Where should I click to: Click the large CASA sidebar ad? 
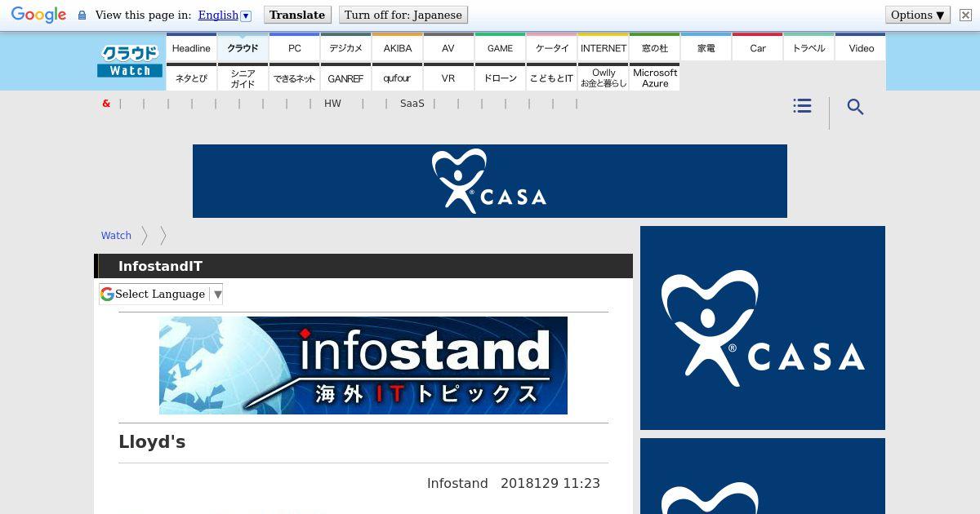coord(763,328)
